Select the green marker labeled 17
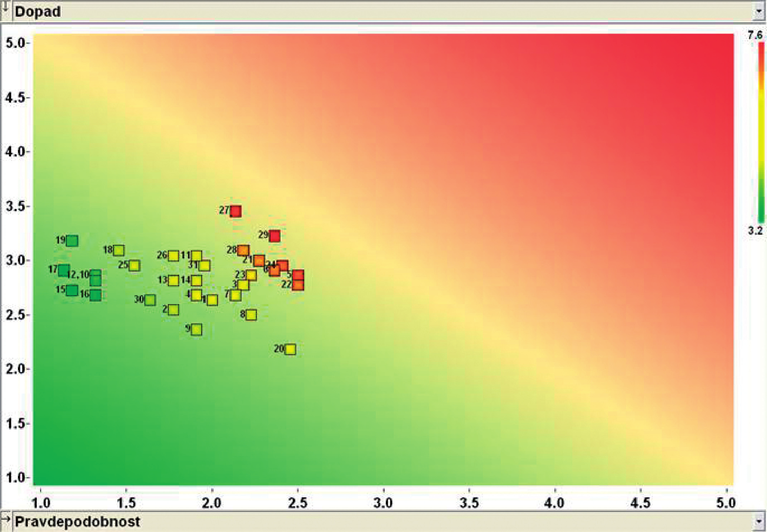Viewport: 767px width, 532px height. point(64,270)
